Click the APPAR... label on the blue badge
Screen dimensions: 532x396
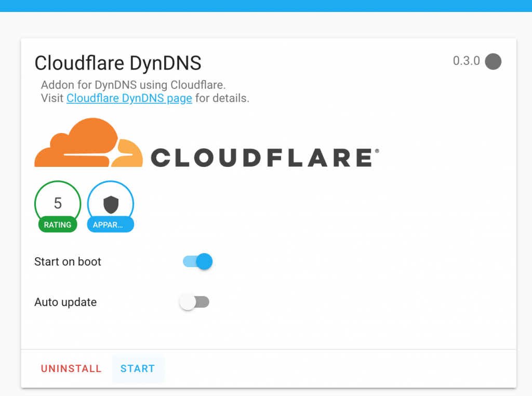pyautogui.click(x=110, y=225)
